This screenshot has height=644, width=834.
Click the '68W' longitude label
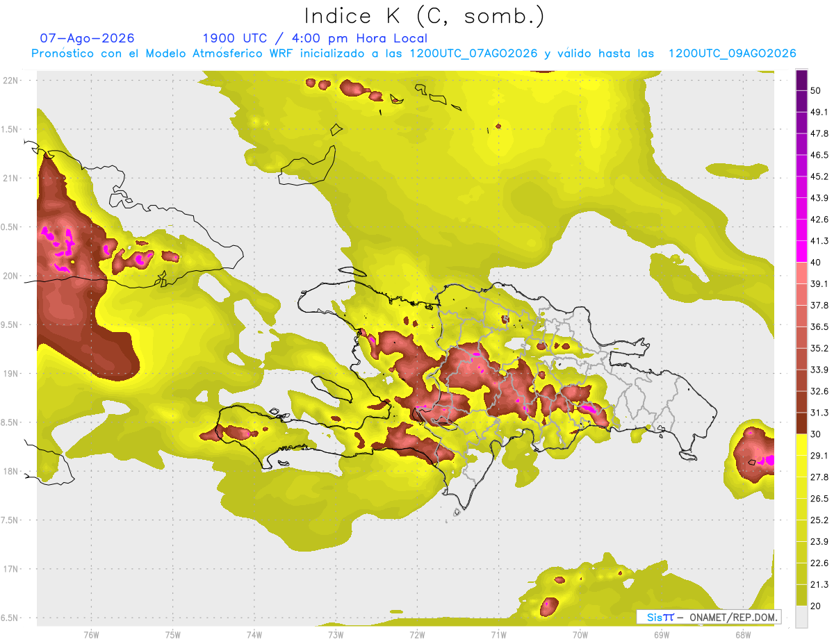tap(743, 635)
